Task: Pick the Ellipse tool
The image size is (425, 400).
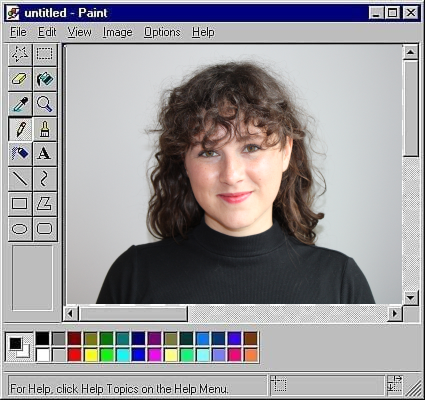Action: coord(20,229)
